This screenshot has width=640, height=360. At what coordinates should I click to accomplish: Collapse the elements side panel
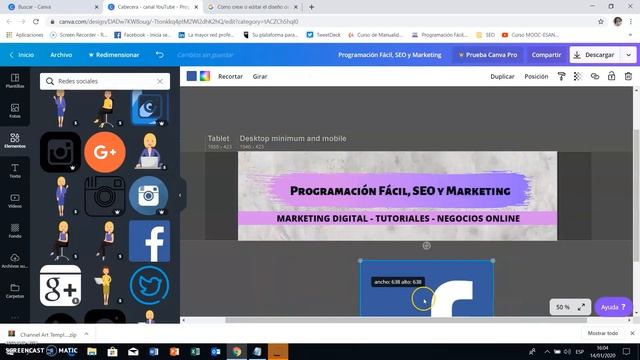tap(180, 195)
